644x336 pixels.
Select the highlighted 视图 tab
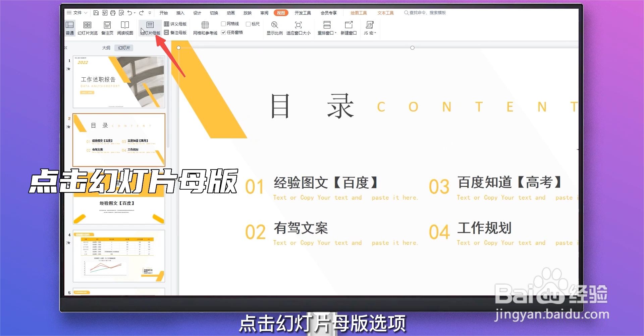pyautogui.click(x=281, y=13)
